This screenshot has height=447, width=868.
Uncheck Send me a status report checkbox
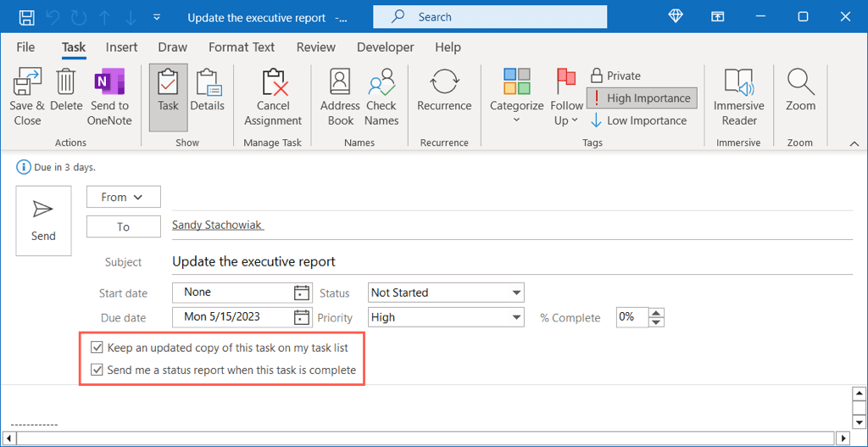pyautogui.click(x=97, y=370)
